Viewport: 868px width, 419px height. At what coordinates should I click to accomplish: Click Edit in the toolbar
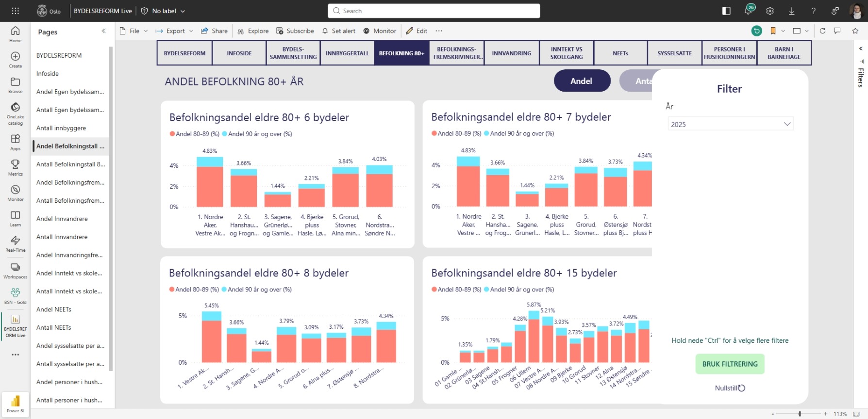tap(417, 31)
